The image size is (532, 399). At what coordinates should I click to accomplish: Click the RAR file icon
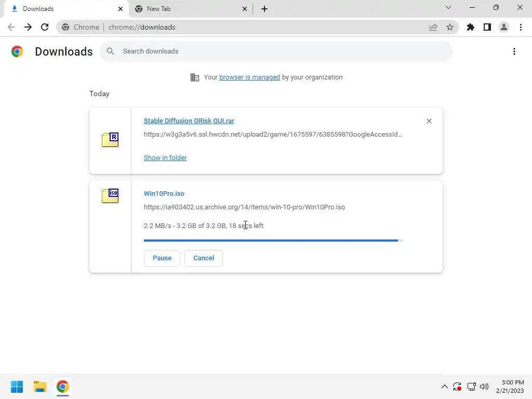coord(110,140)
